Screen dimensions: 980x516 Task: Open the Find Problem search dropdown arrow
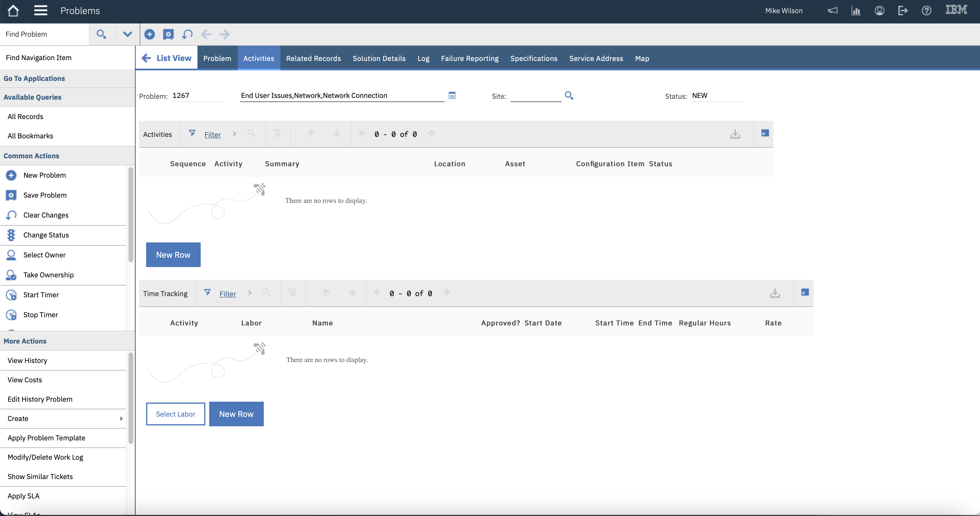click(x=127, y=34)
